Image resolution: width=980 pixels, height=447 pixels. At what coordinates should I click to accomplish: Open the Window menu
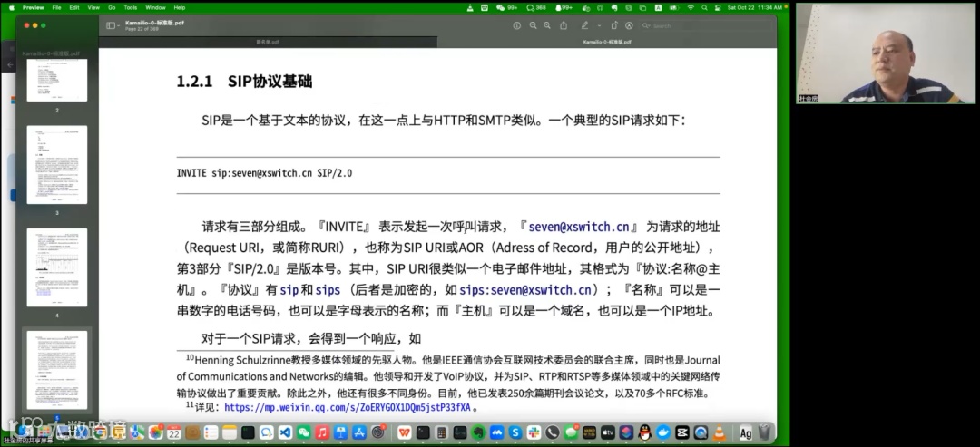[155, 7]
